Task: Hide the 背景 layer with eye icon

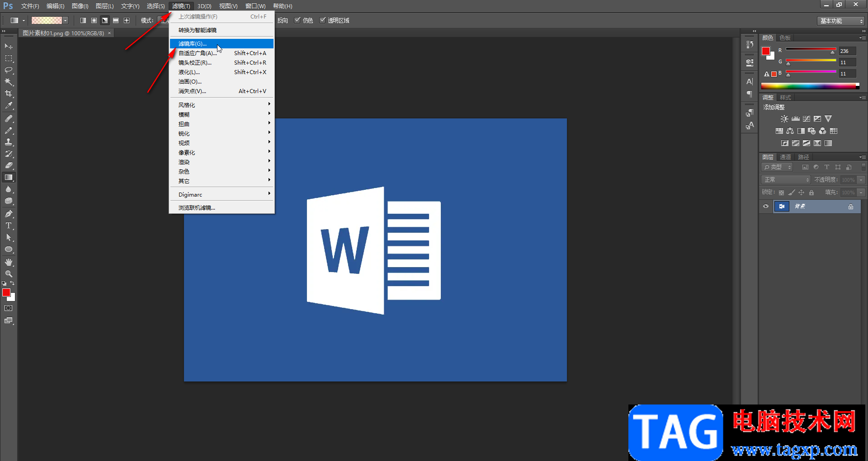Action: pos(766,207)
